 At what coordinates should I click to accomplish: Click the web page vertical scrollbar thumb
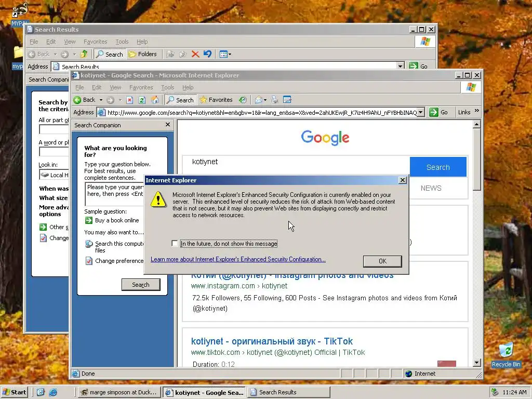click(476, 159)
